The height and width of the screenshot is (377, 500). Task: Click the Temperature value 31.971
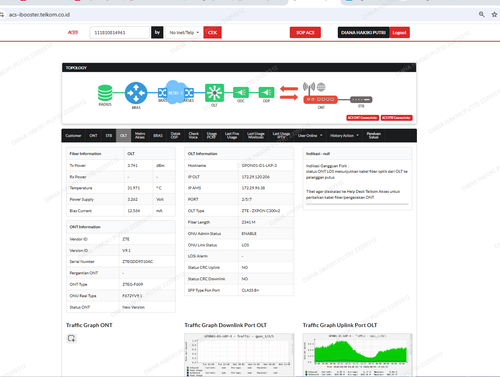tap(134, 188)
